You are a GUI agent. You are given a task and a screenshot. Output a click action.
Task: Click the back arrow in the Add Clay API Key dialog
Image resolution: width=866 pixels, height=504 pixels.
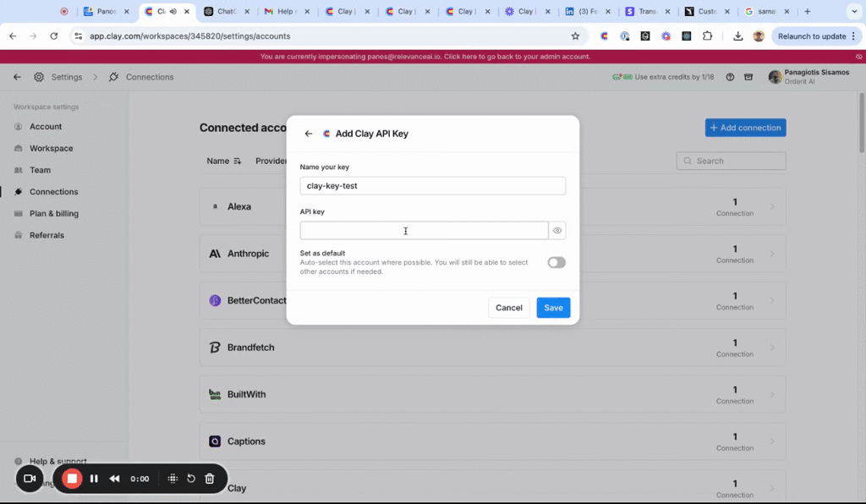pyautogui.click(x=309, y=134)
